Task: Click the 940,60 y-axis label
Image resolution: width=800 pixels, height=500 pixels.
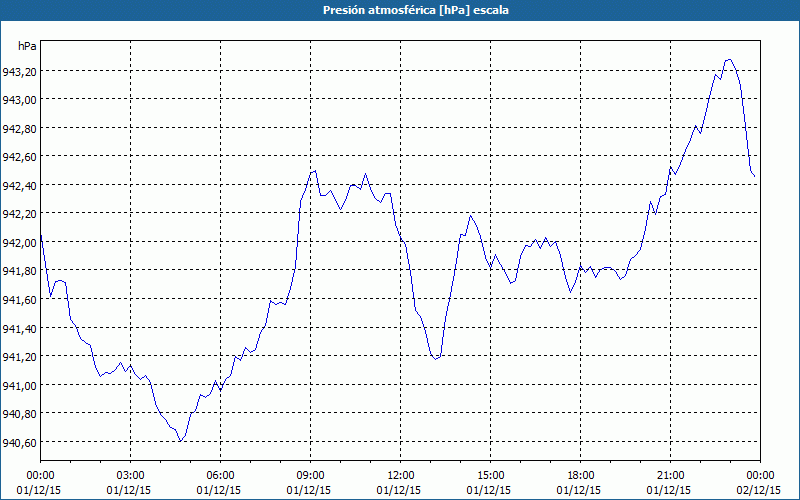Action: click(x=19, y=444)
